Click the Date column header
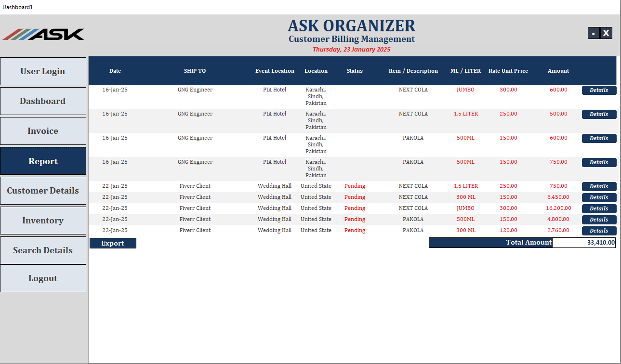The image size is (621, 364). (115, 71)
